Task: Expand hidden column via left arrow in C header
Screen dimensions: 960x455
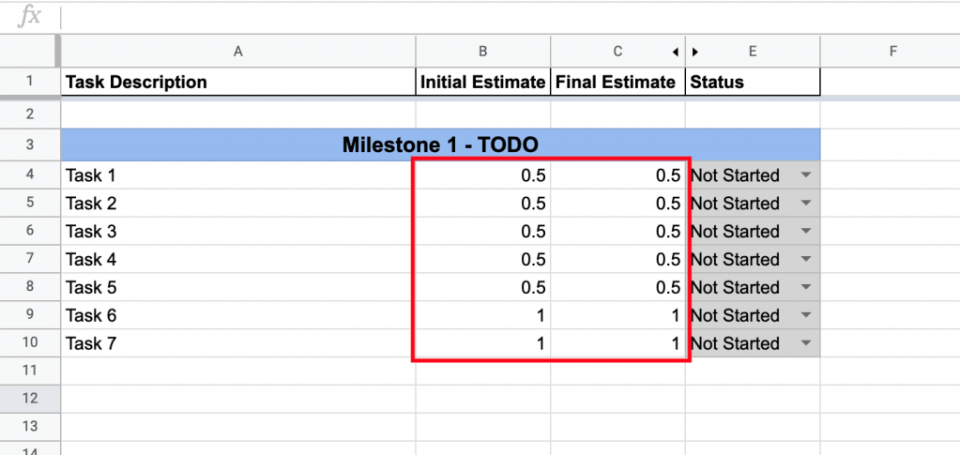Action: tap(675, 53)
